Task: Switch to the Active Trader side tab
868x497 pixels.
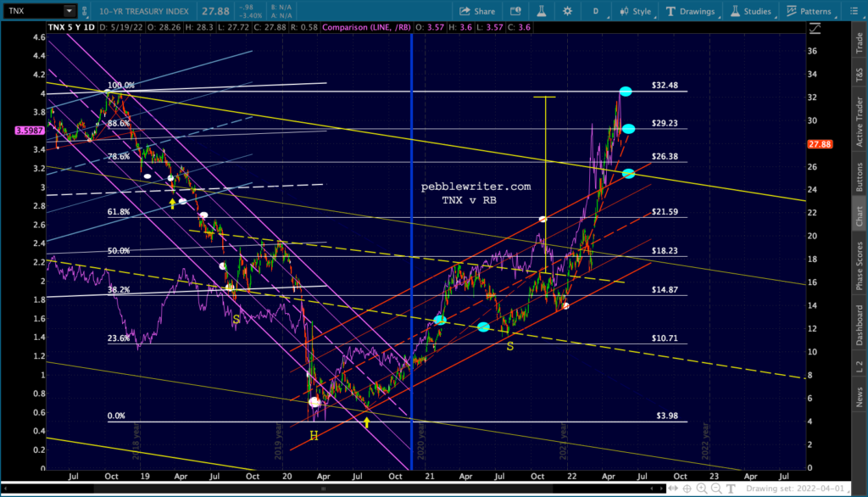Action: click(860, 122)
